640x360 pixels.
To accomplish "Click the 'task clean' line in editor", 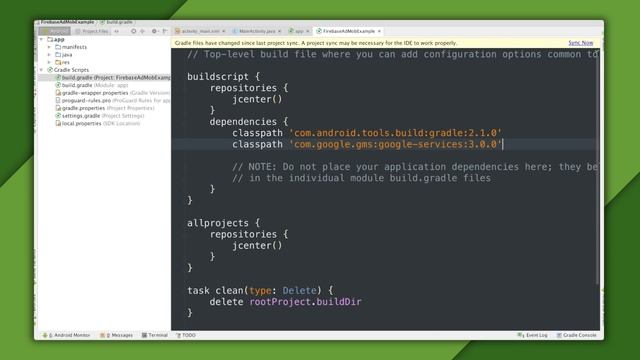I will point(260,291).
